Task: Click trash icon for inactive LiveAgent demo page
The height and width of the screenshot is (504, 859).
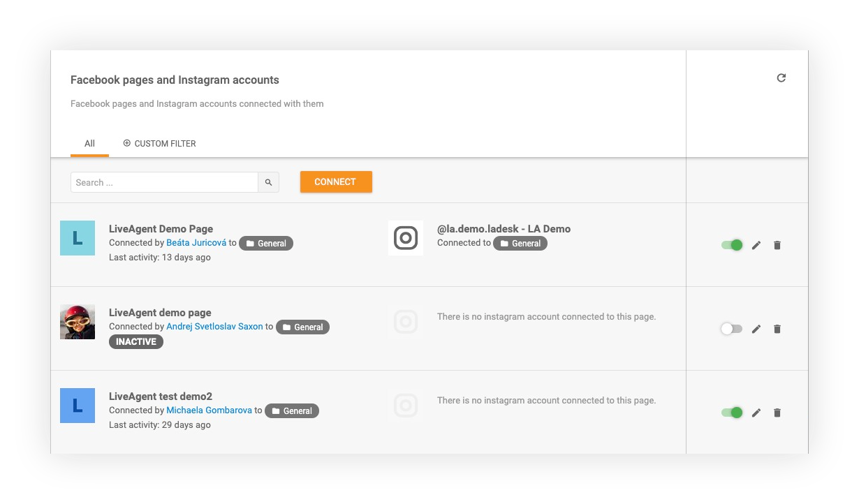Action: 777,329
